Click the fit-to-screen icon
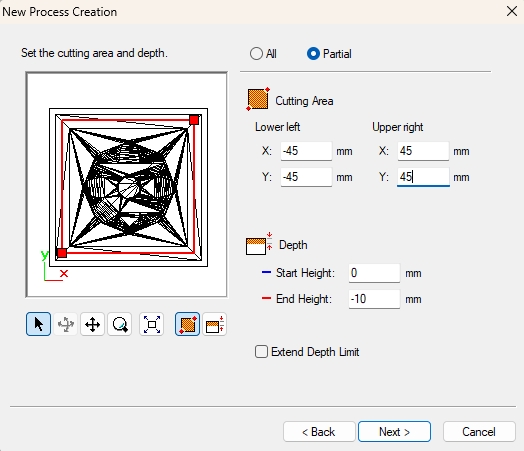The height and width of the screenshot is (451, 524). tap(151, 324)
